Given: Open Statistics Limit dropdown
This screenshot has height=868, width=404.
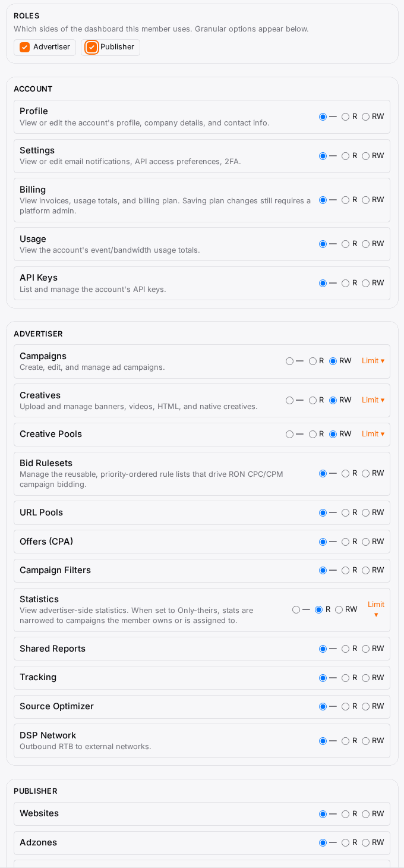Looking at the screenshot, I should coord(376,609).
